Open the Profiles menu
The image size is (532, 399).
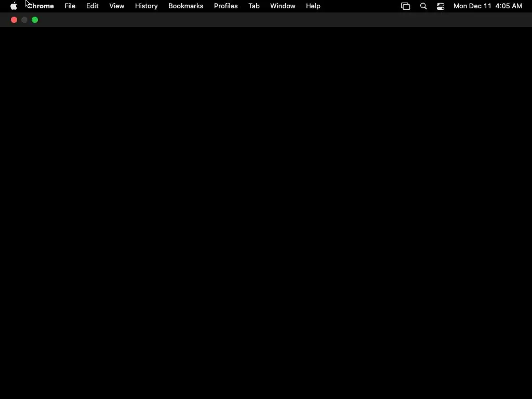pos(225,6)
